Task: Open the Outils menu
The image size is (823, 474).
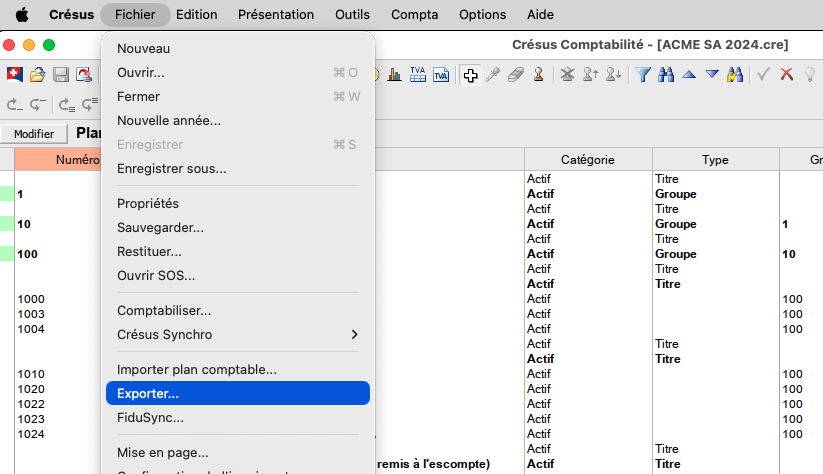Action: (x=352, y=15)
